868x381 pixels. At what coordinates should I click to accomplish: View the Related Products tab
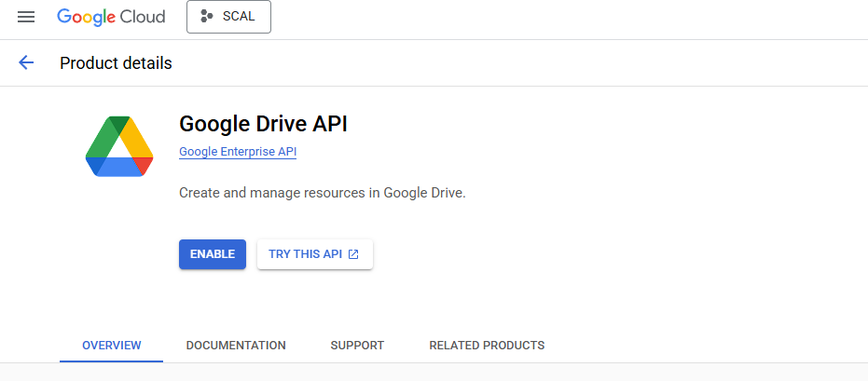click(487, 346)
